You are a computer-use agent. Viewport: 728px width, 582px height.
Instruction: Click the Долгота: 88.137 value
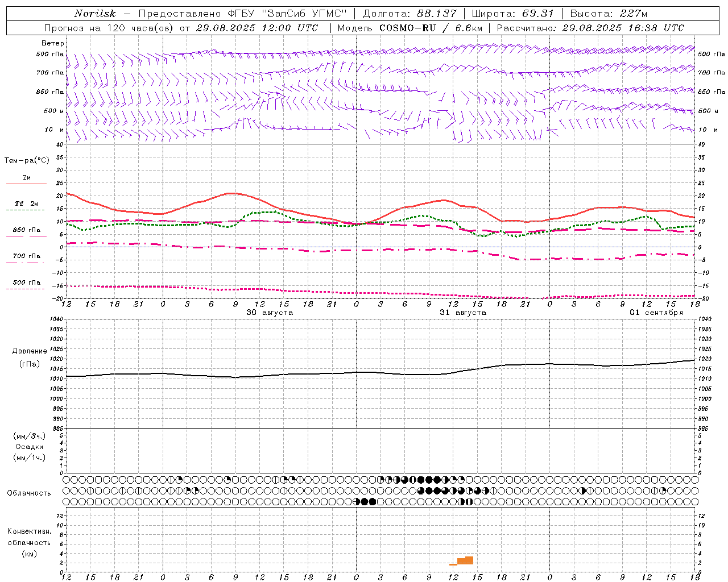click(409, 14)
